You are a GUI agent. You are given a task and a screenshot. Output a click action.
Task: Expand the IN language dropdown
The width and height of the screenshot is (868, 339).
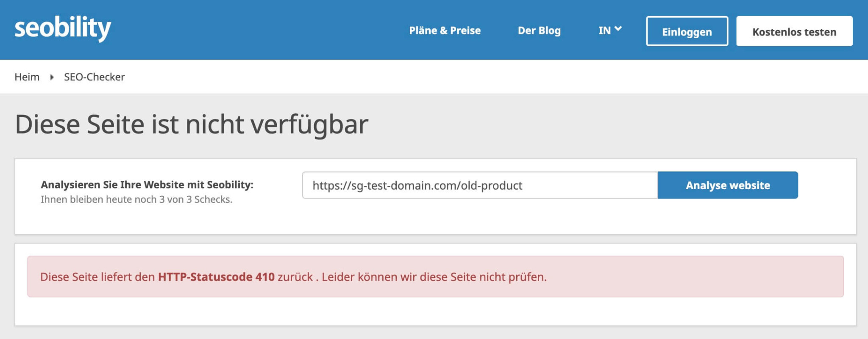tap(610, 30)
